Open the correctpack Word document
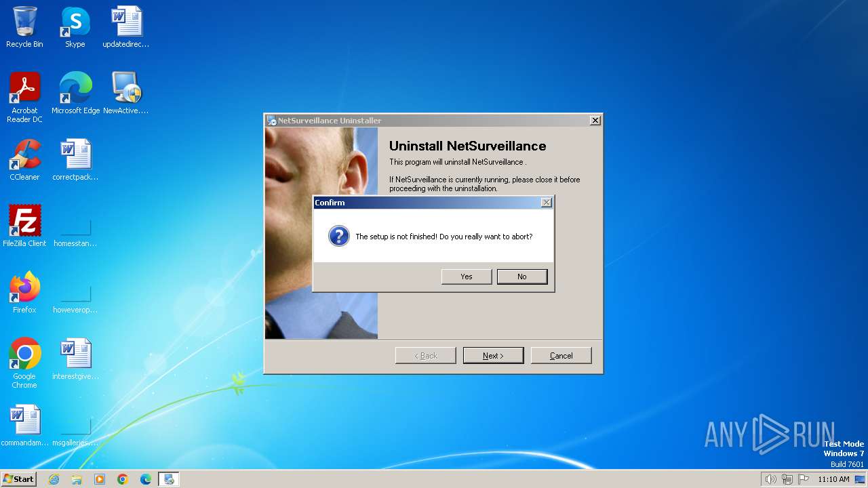This screenshot has height=488, width=868. (x=75, y=160)
